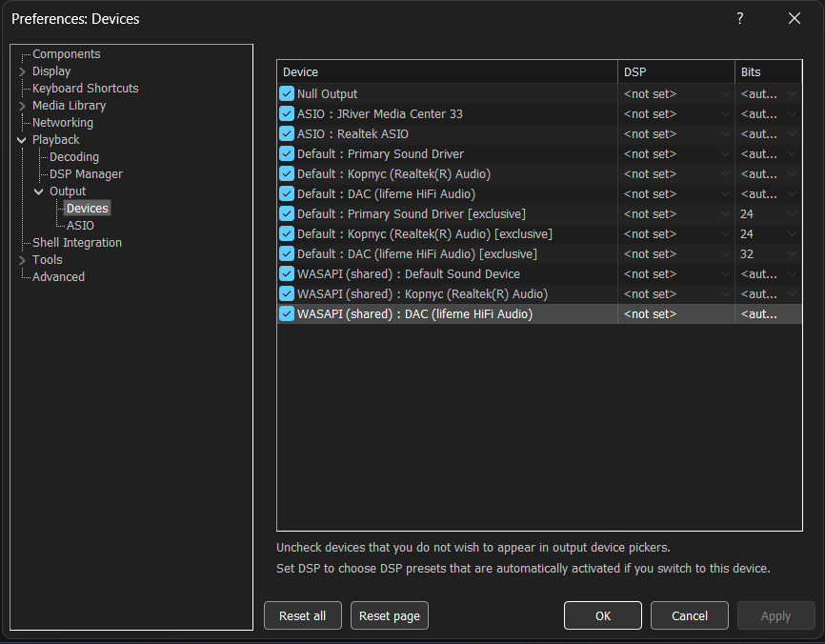The height and width of the screenshot is (644, 825).
Task: Collapse the Playback tree node
Action: [x=22, y=140]
